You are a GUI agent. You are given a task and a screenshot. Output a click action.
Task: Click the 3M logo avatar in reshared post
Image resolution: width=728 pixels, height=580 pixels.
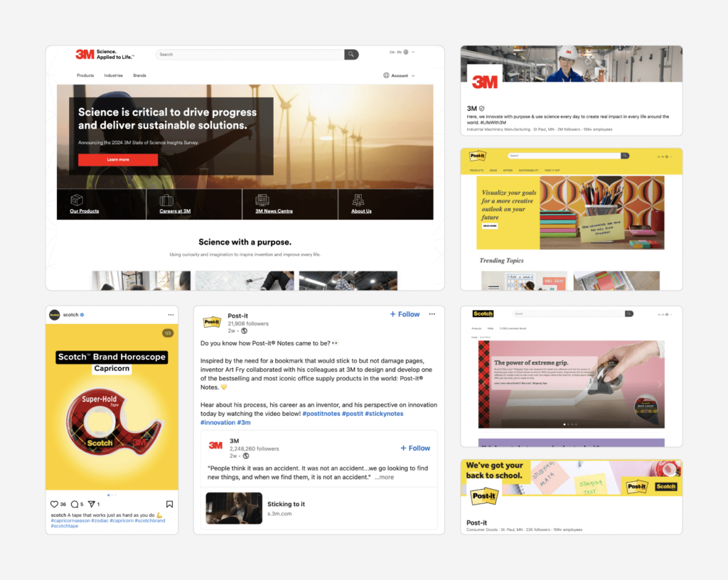click(215, 446)
